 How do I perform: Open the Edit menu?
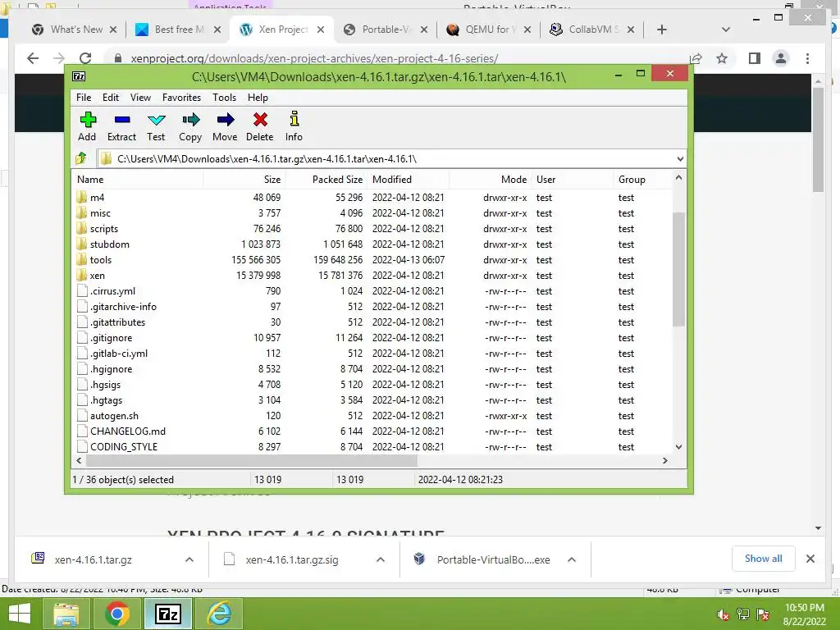111,98
